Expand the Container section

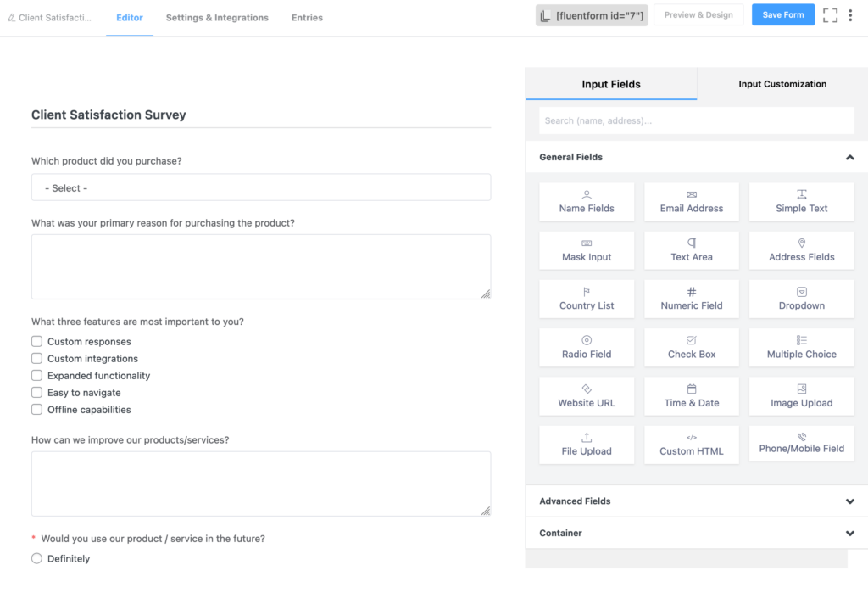[x=697, y=533]
